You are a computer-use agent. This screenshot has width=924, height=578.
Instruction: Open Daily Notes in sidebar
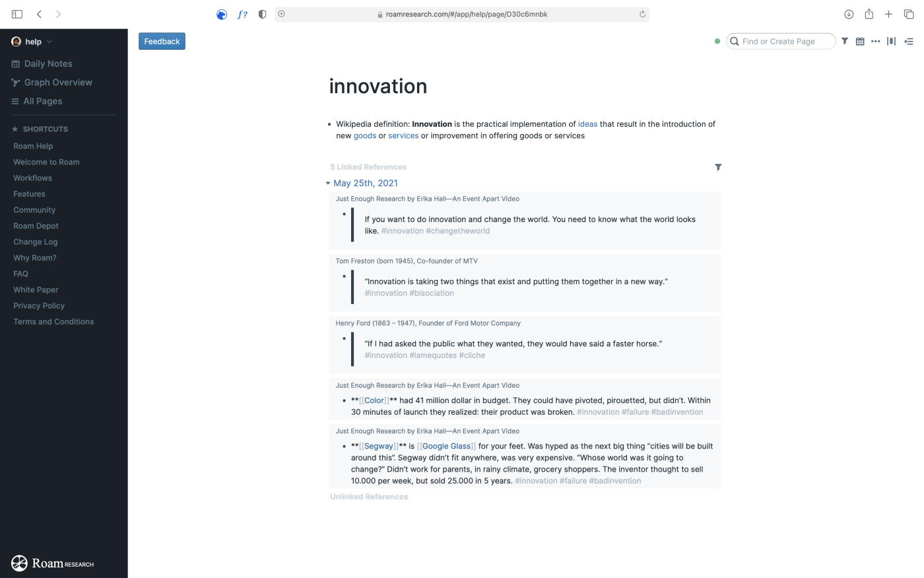pyautogui.click(x=48, y=63)
